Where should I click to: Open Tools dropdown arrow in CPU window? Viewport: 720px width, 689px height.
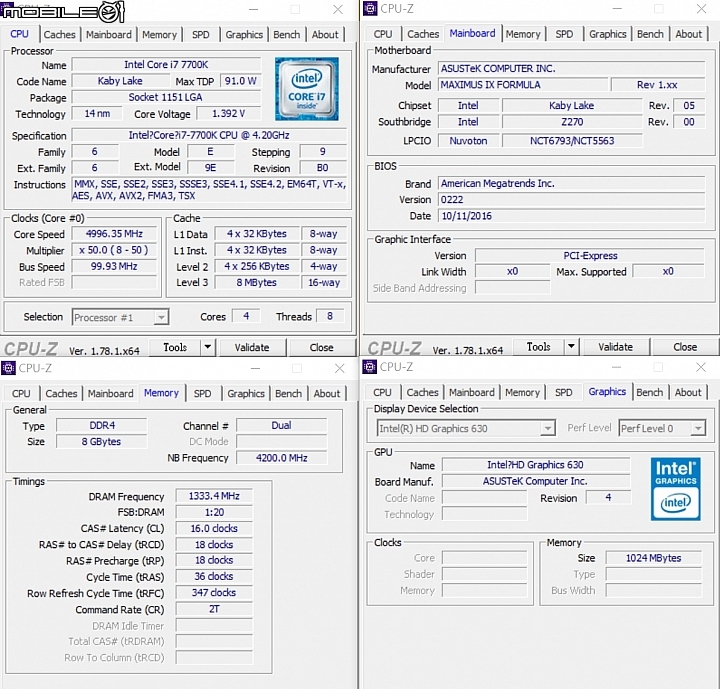(208, 347)
